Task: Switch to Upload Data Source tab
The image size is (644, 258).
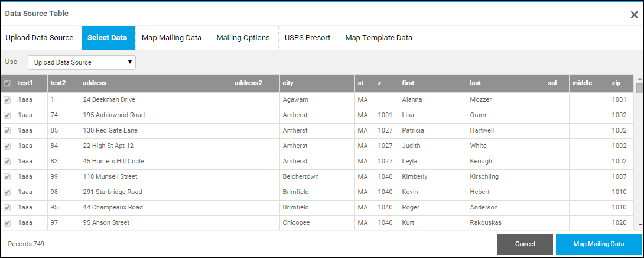Action: coord(40,38)
